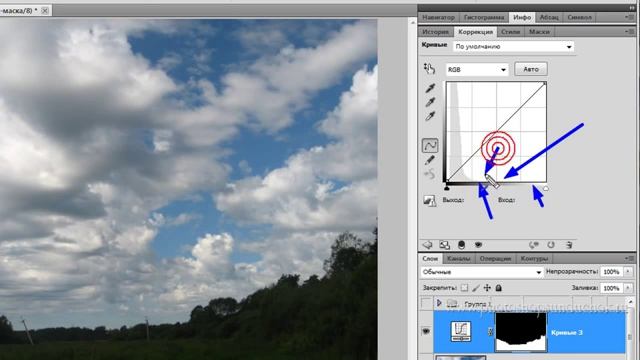Click the document canvas vertical scrollbar
This screenshot has width=640, height=360.
[x=413, y=189]
